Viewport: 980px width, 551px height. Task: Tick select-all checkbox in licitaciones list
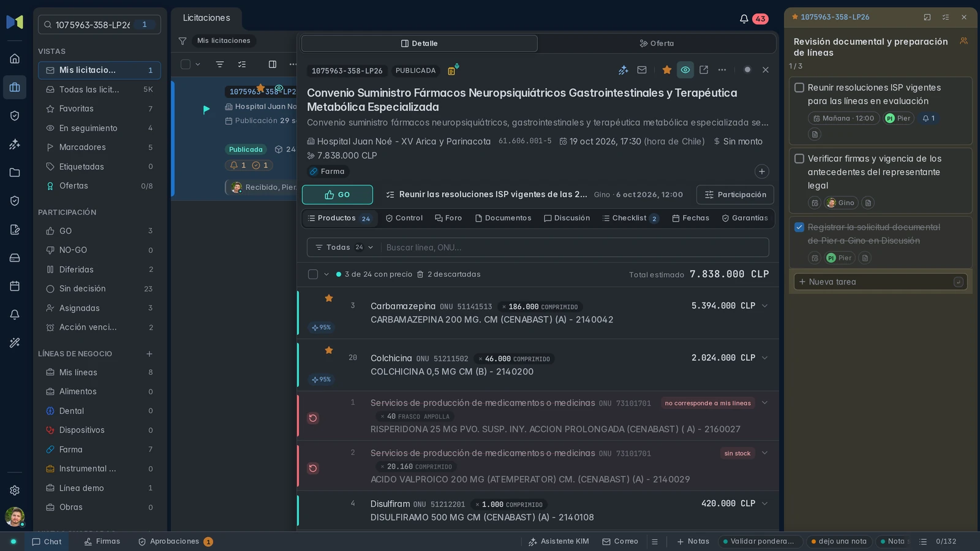tap(186, 64)
